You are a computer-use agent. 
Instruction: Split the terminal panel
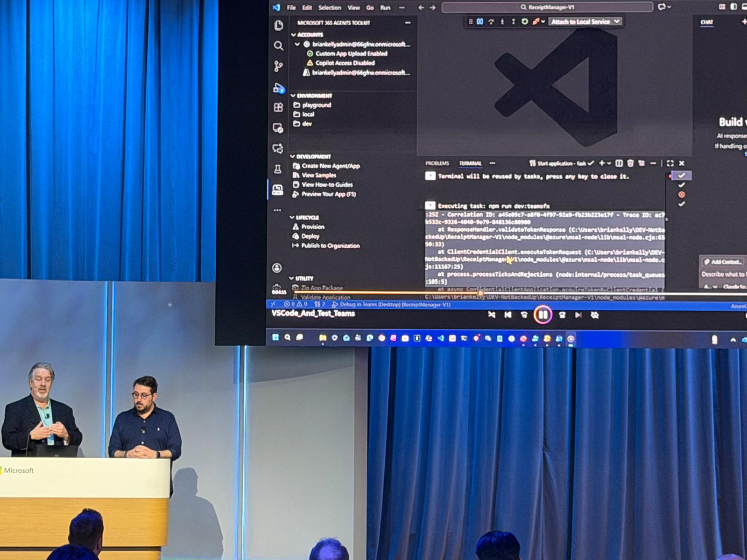click(619, 163)
